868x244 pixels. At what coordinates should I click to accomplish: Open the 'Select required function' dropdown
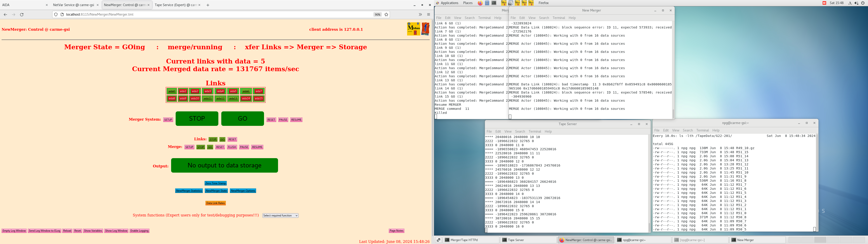[x=280, y=216]
